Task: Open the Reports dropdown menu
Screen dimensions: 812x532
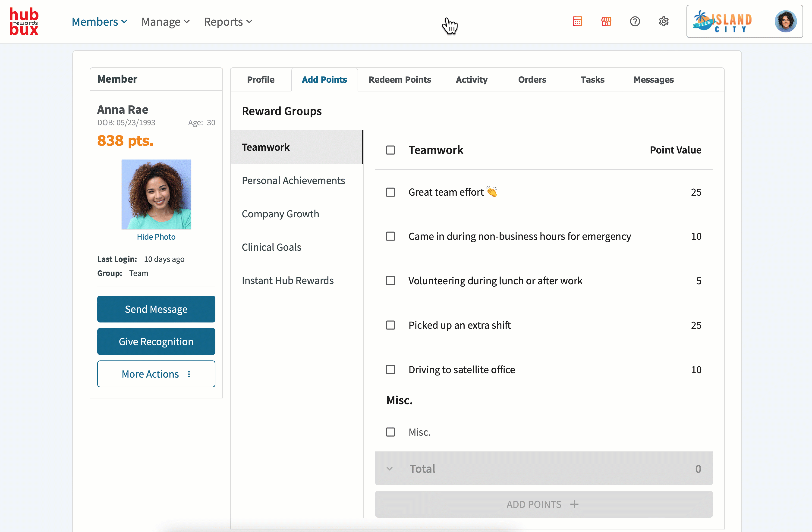Action: [x=228, y=22]
